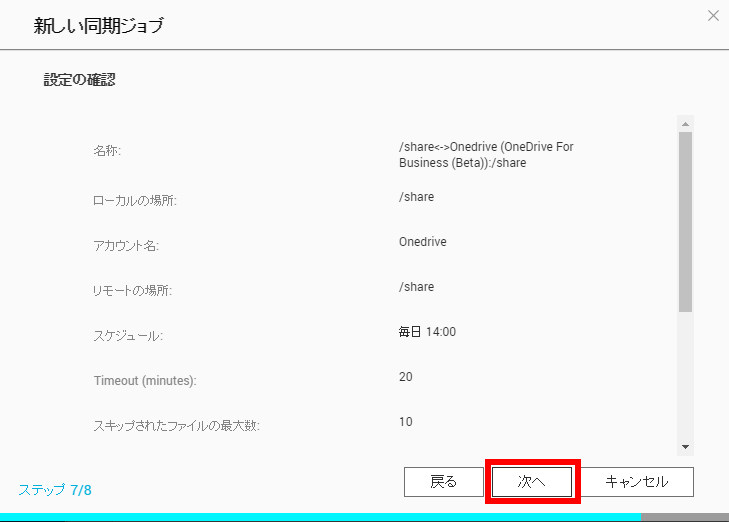The height and width of the screenshot is (522, 729).
Task: Click the schedule value 毎日 14:00
Action: 427,331
